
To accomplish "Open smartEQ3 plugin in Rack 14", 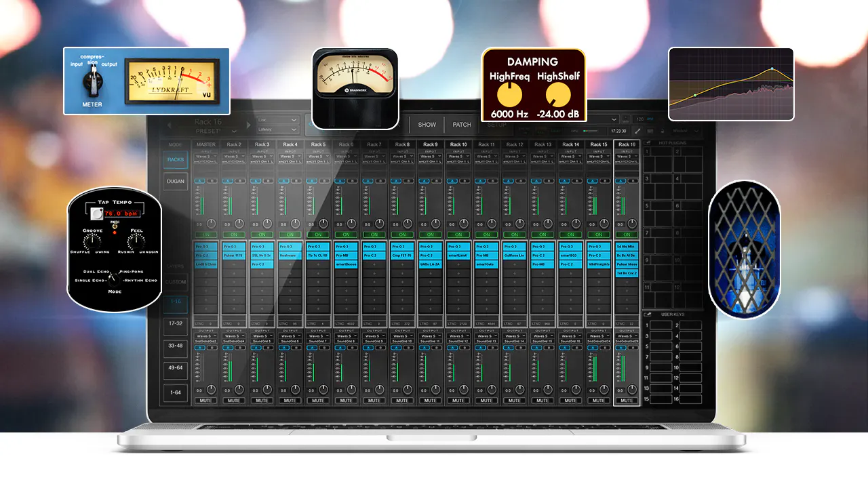I will coord(571,255).
